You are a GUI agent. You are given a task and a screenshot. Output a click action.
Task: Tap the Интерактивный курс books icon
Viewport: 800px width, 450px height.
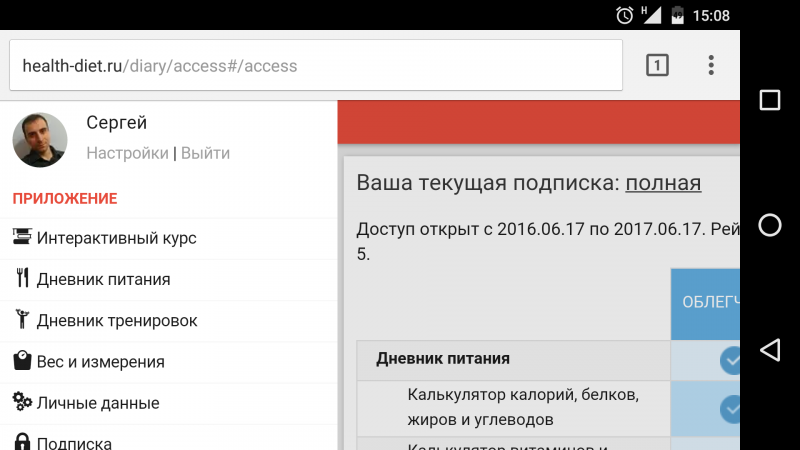point(21,238)
